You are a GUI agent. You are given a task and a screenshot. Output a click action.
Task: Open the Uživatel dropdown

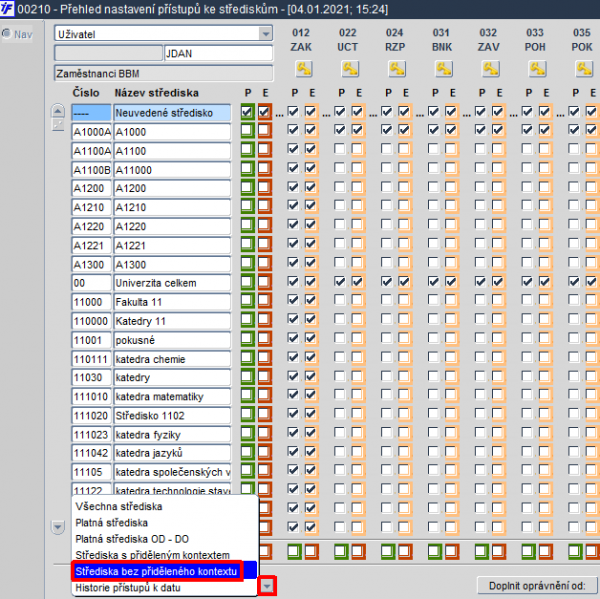[x=265, y=34]
